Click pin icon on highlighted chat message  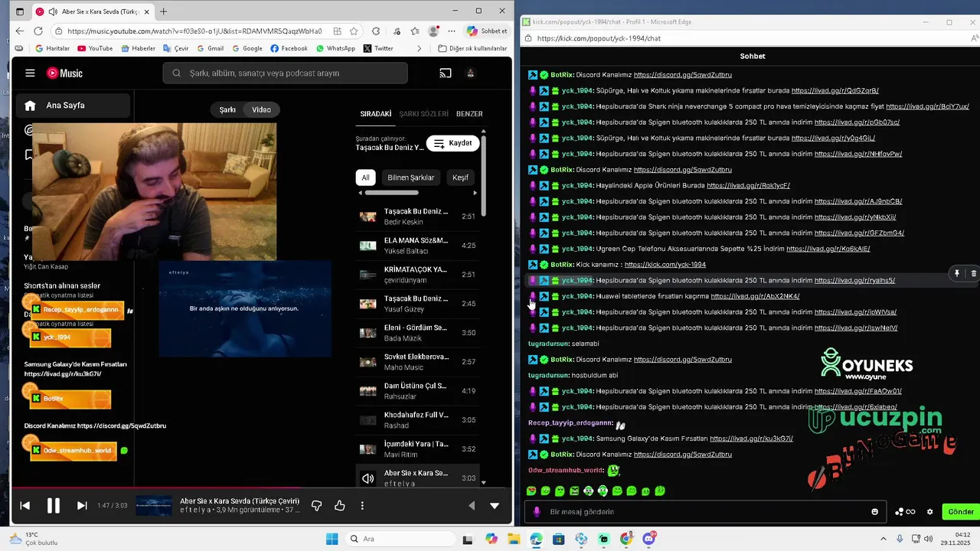(x=956, y=273)
